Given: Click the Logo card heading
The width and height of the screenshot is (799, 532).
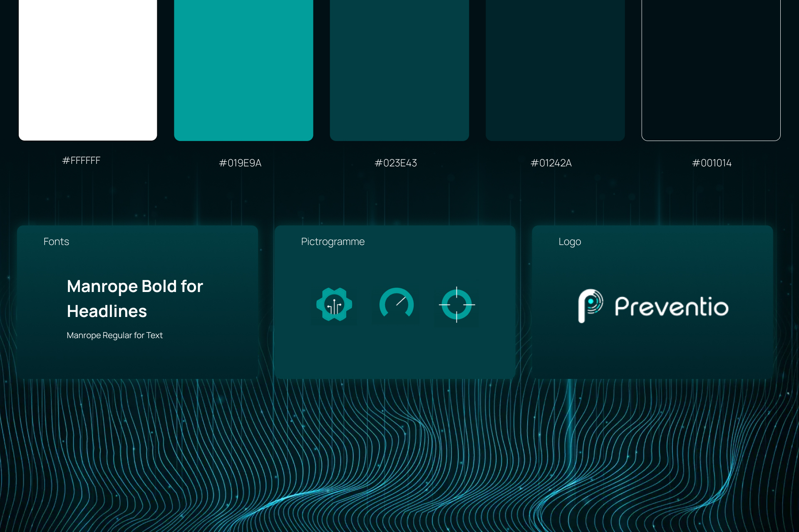Looking at the screenshot, I should coord(570,242).
